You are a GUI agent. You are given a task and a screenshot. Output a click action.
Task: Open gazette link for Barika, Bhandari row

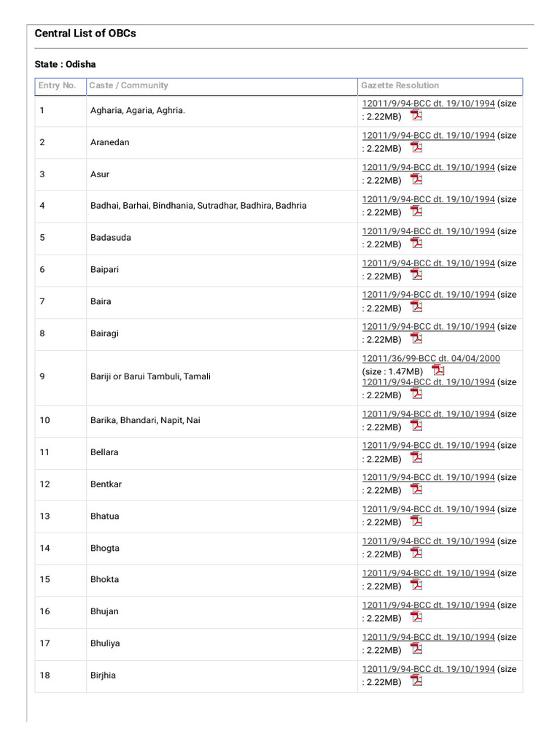point(428,414)
